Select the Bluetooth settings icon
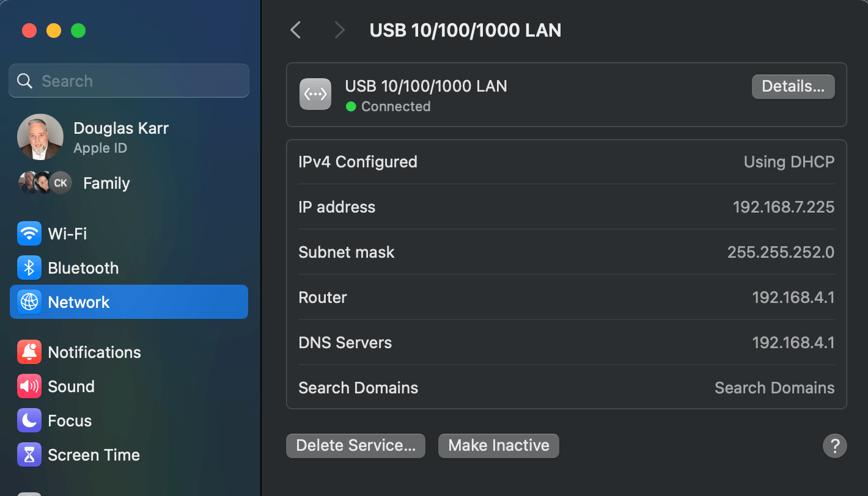 coord(29,268)
